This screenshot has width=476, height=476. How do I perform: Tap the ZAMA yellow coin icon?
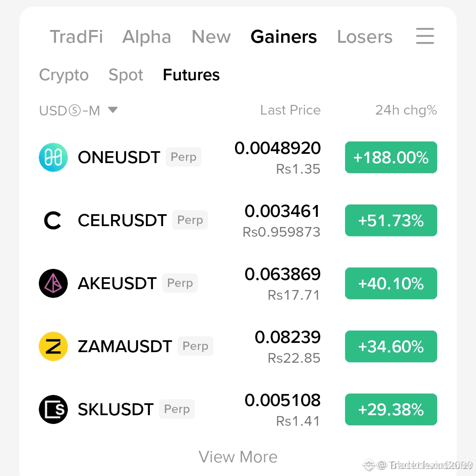click(53, 346)
